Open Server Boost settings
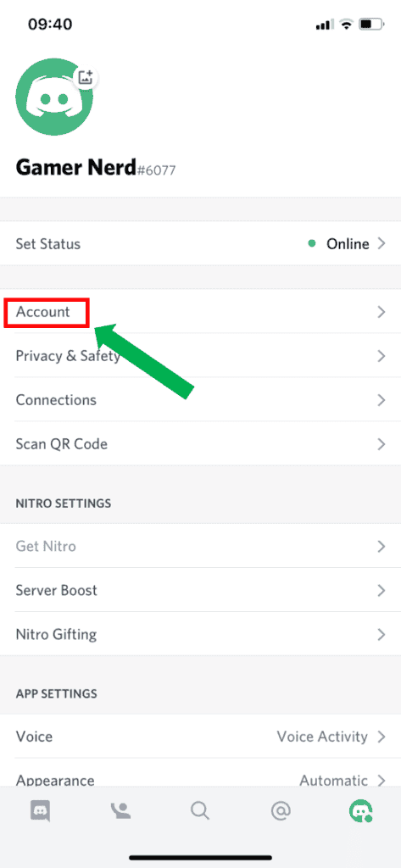 (x=200, y=590)
